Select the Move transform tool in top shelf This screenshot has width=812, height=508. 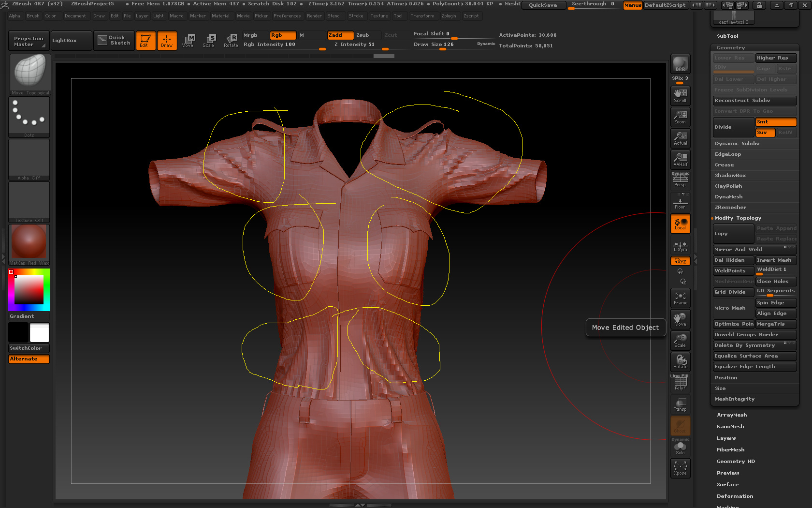[188, 41]
